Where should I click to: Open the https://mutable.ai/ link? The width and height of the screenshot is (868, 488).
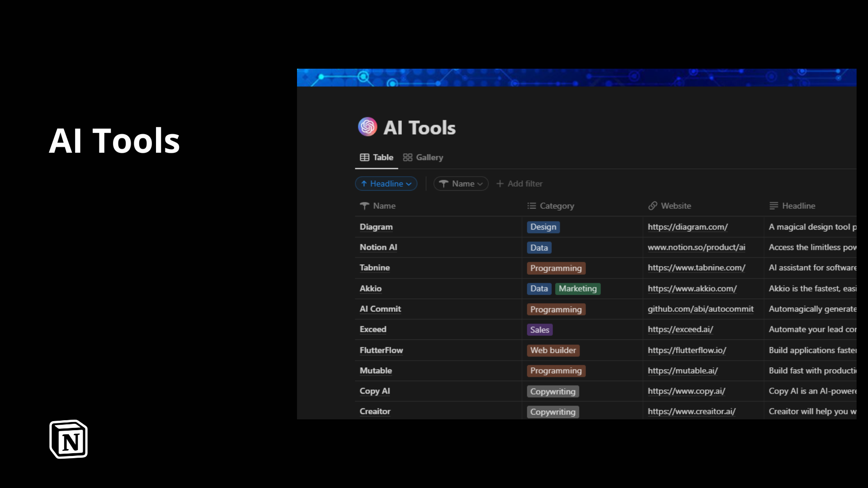click(683, 371)
